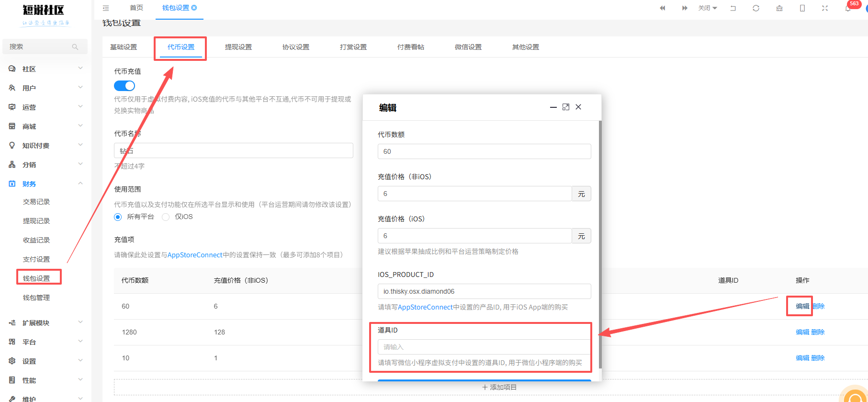Screen dimensions: 868x402
Task: Click the 知识付费 lightbulb icon
Action: tap(12, 146)
